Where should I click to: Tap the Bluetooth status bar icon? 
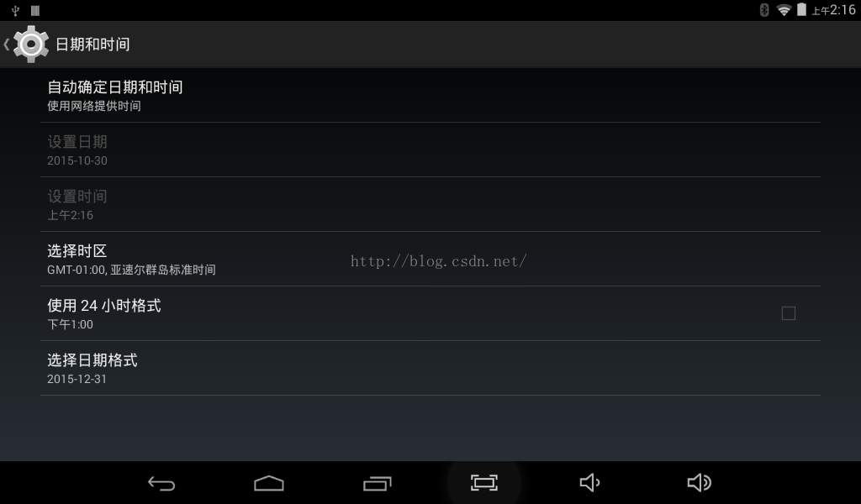[763, 10]
